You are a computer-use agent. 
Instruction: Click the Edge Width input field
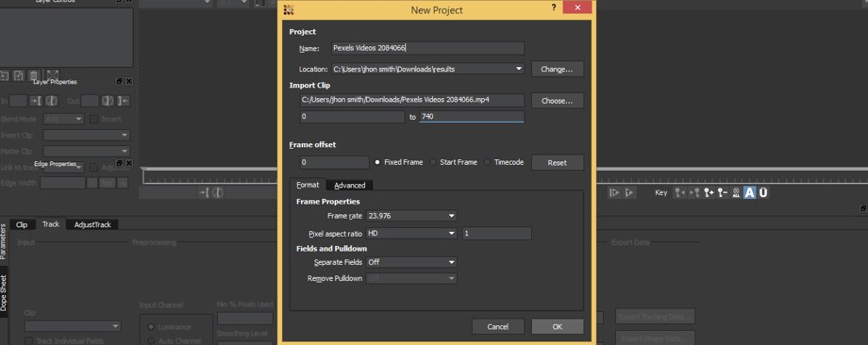pyautogui.click(x=62, y=183)
